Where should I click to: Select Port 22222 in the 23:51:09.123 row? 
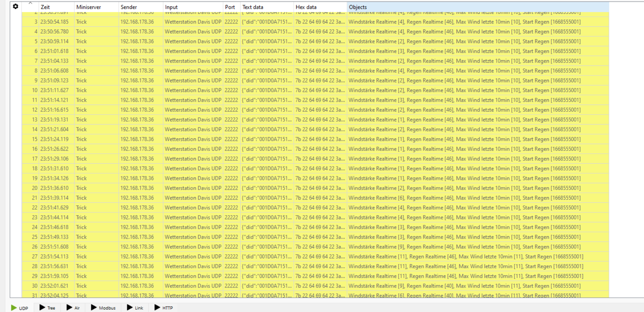pyautogui.click(x=231, y=80)
